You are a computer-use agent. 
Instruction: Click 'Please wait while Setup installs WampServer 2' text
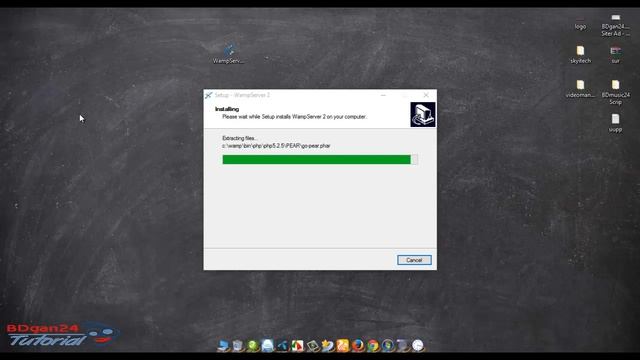coord(294,117)
